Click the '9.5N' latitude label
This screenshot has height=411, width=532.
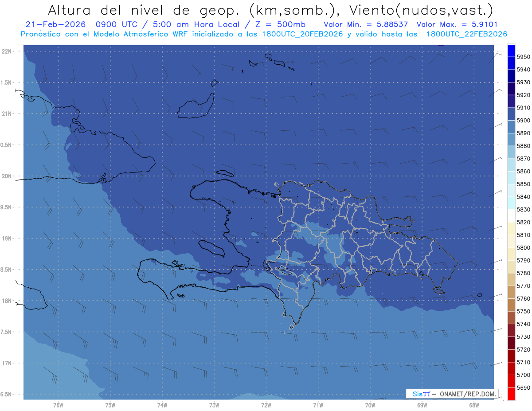click(6, 207)
